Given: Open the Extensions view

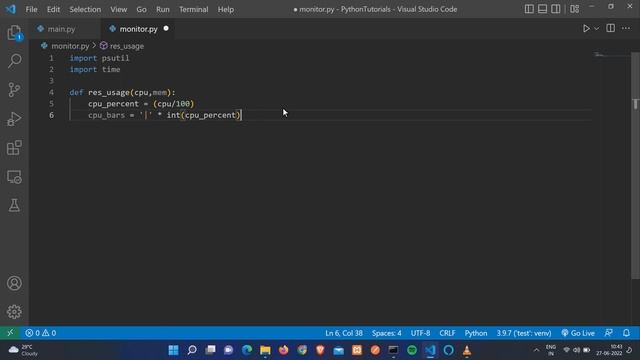Looking at the screenshot, I should pos(14,148).
